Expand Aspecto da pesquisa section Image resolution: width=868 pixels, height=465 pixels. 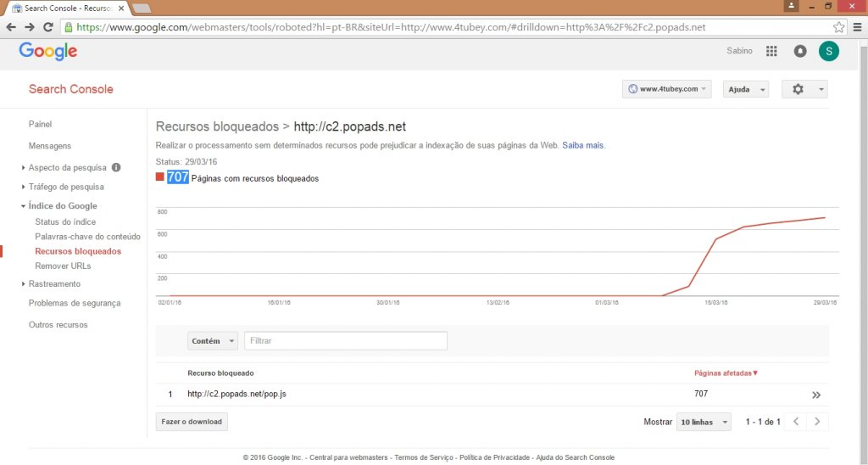coord(23,167)
